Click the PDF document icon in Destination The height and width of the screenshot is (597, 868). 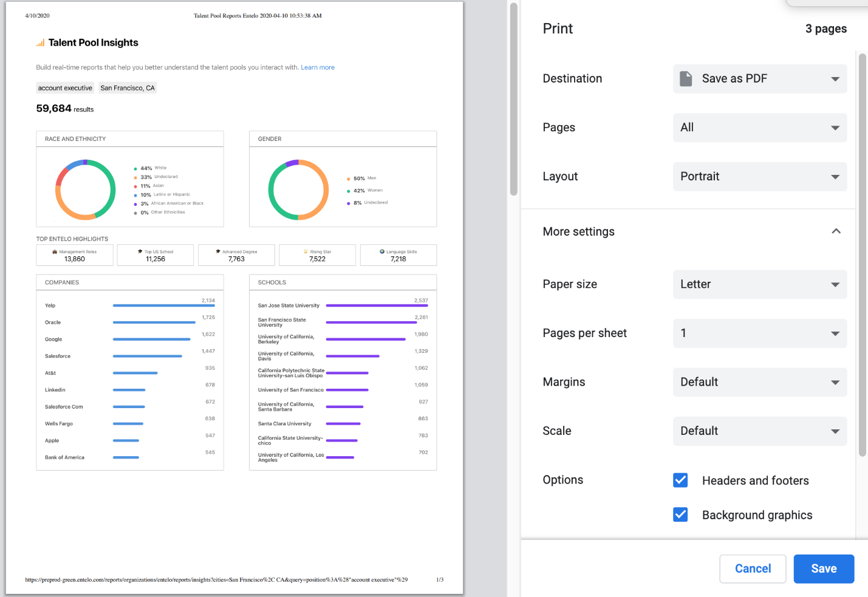click(686, 79)
